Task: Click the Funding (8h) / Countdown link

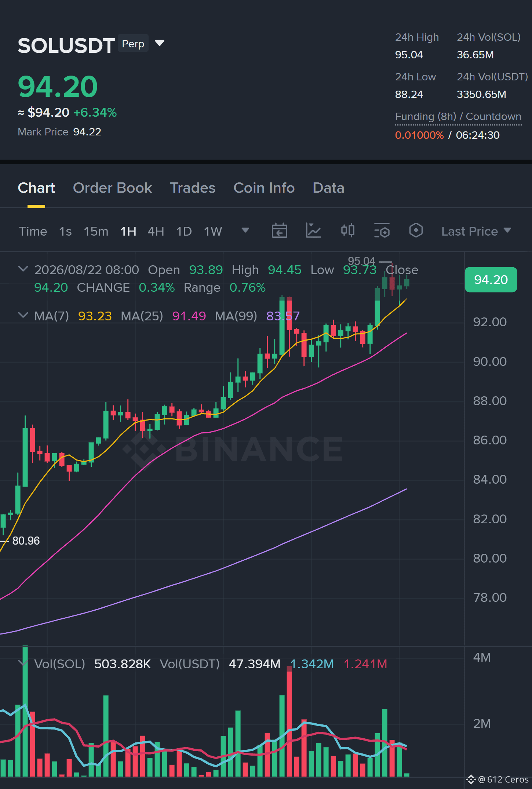Action: pos(458,117)
